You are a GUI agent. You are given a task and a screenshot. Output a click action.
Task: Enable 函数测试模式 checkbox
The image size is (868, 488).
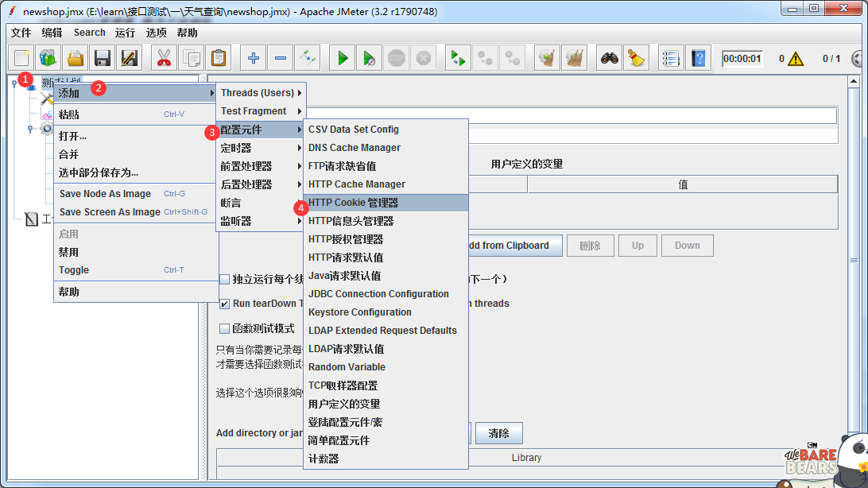tap(224, 329)
